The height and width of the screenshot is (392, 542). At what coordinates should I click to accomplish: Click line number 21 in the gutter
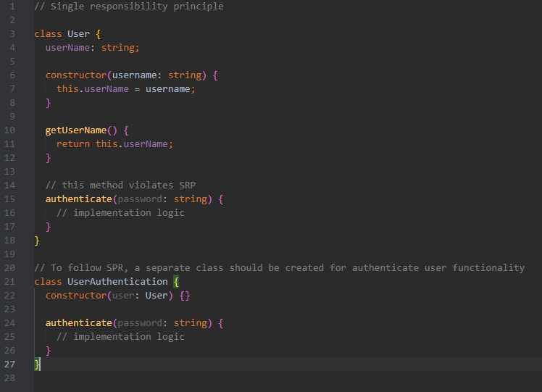click(9, 282)
